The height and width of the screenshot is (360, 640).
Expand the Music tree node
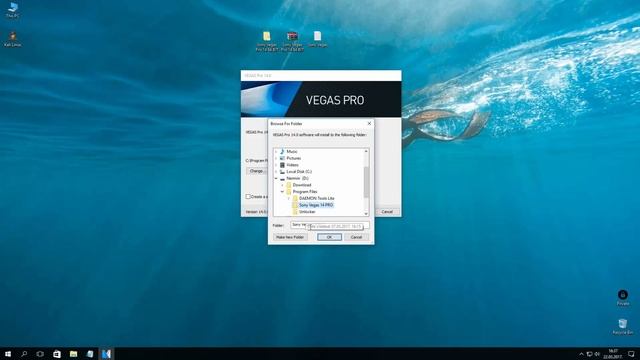tap(276, 151)
